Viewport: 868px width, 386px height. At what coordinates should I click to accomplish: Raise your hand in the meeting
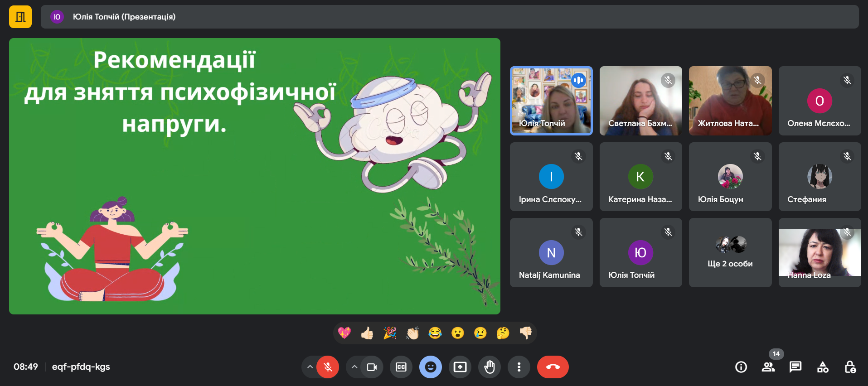490,367
